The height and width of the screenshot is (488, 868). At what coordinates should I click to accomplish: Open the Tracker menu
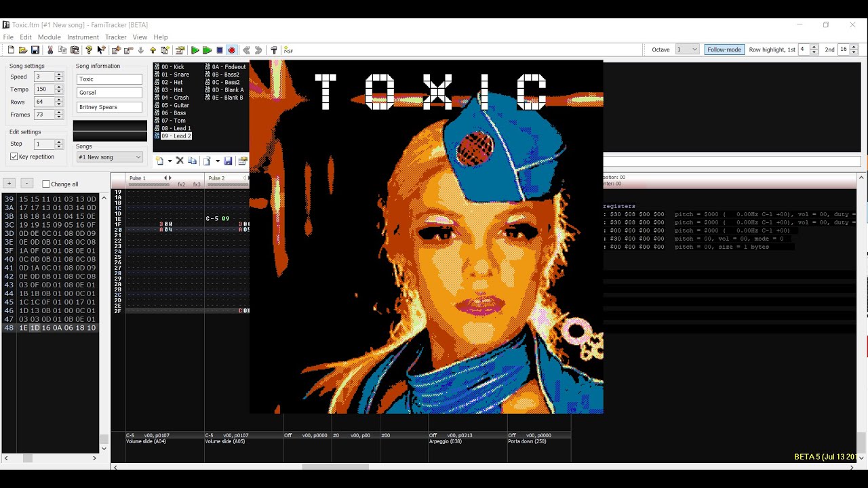tap(115, 37)
